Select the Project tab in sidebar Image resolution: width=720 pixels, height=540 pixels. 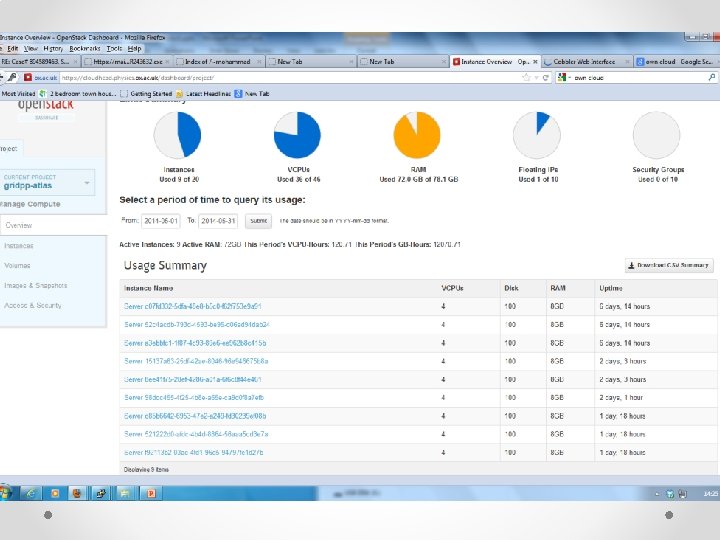coord(10,149)
